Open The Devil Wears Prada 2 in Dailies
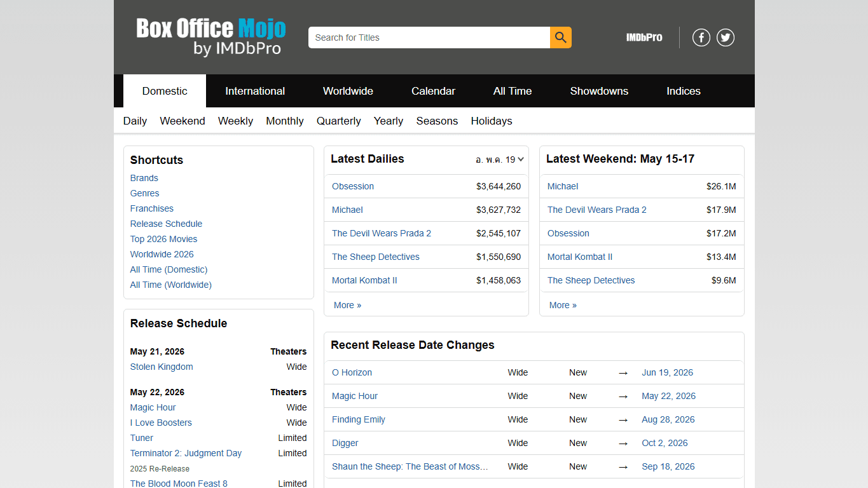Image resolution: width=868 pixels, height=488 pixels. pos(382,233)
